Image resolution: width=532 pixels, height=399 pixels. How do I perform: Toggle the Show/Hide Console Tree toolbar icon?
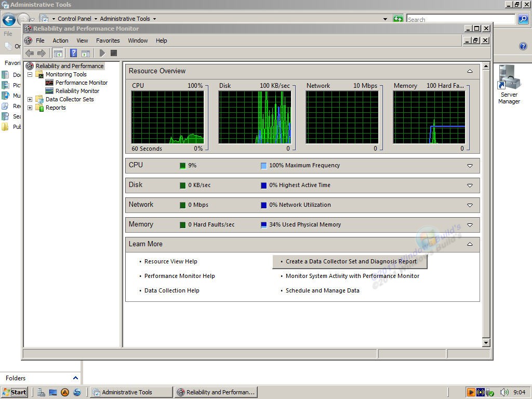(58, 53)
